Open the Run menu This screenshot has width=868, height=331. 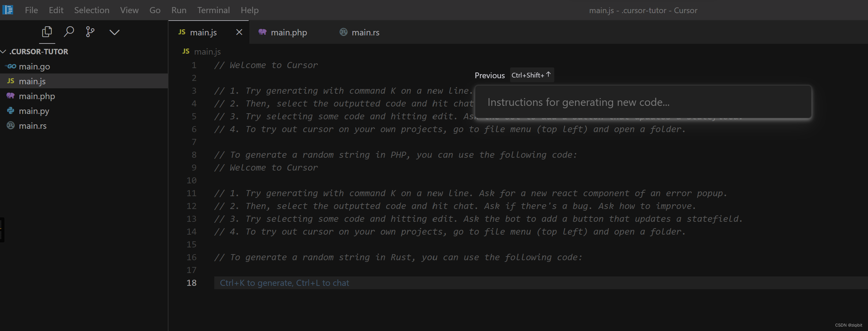tap(179, 10)
